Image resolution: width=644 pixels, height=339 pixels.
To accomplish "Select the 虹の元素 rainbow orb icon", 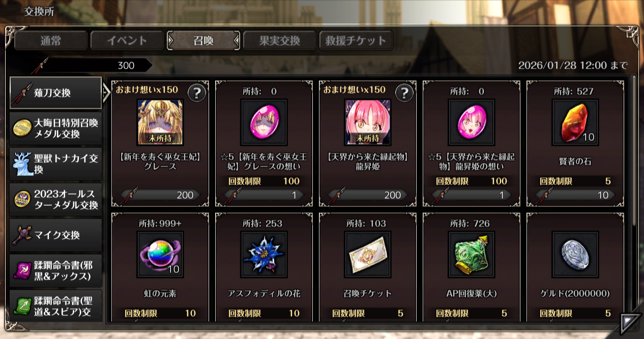I will pyautogui.click(x=160, y=255).
